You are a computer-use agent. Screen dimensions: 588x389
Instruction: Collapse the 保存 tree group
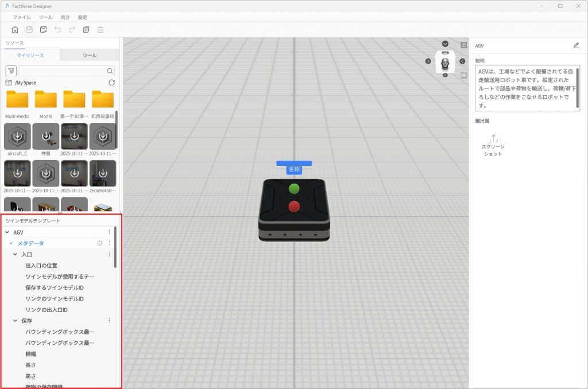(x=16, y=321)
